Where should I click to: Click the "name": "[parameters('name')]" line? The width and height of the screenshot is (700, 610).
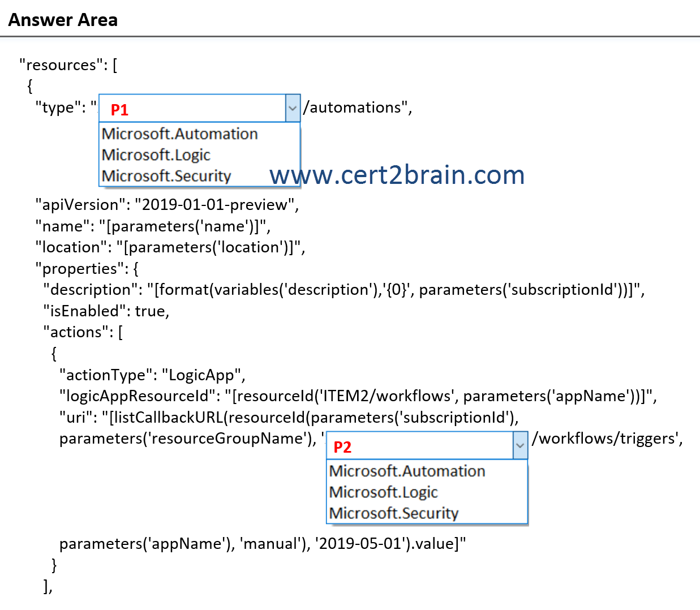153,226
